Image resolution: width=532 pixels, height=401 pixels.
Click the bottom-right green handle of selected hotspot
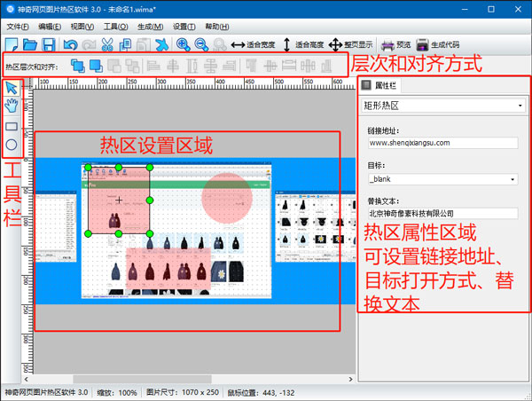(x=150, y=233)
